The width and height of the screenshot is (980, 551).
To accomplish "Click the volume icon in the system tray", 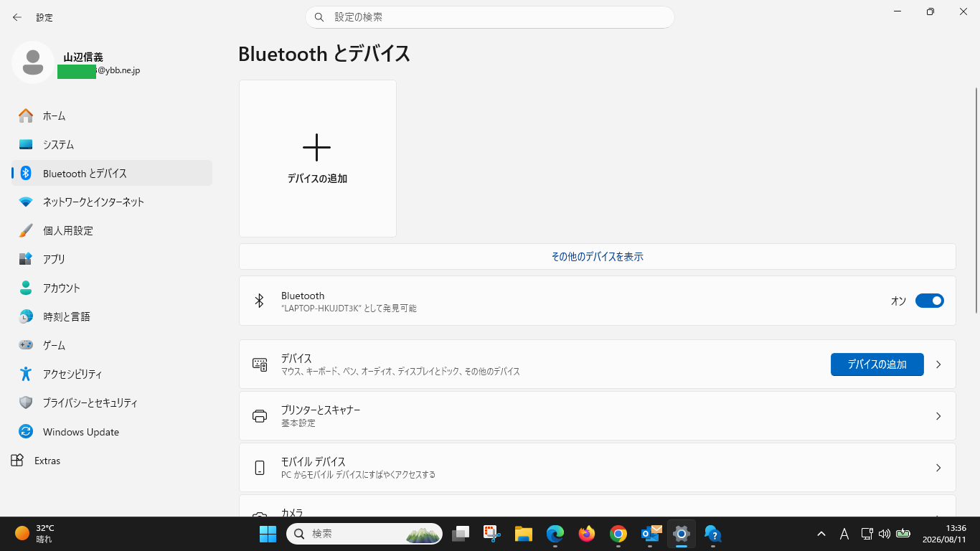I will coord(884,534).
